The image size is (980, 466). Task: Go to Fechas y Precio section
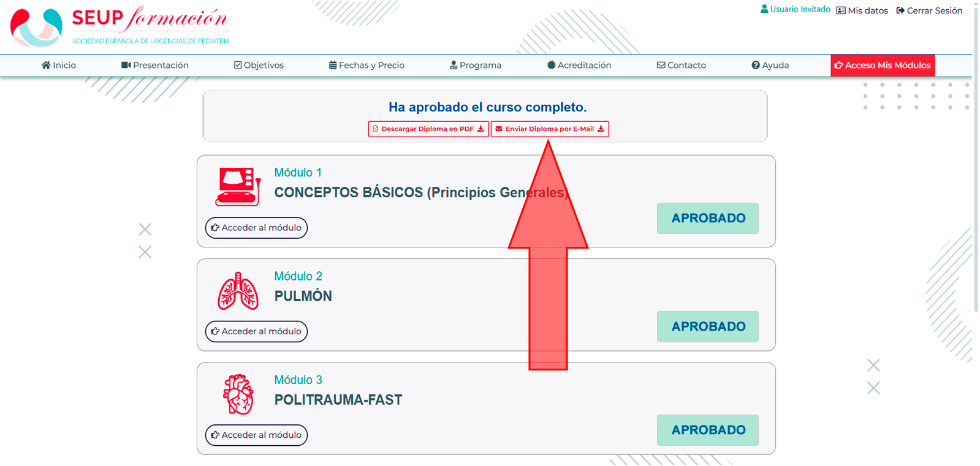point(367,65)
